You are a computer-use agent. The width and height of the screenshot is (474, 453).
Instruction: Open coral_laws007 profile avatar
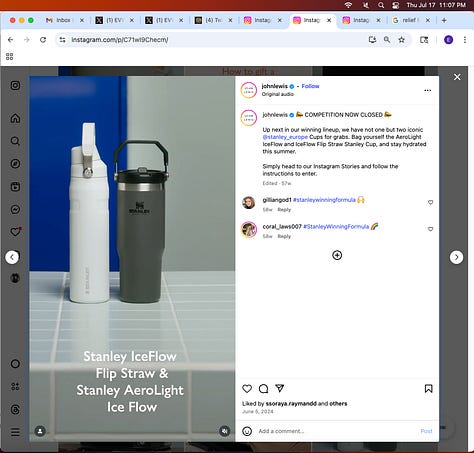click(x=249, y=229)
